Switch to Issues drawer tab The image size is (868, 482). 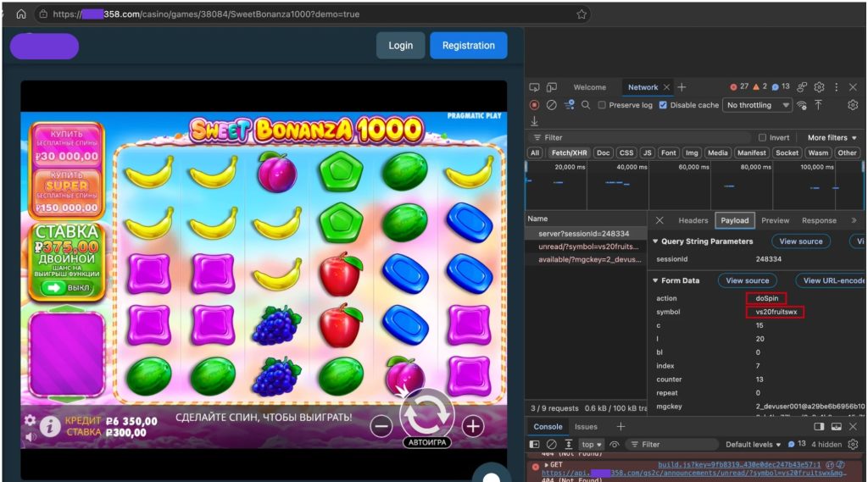click(x=586, y=427)
